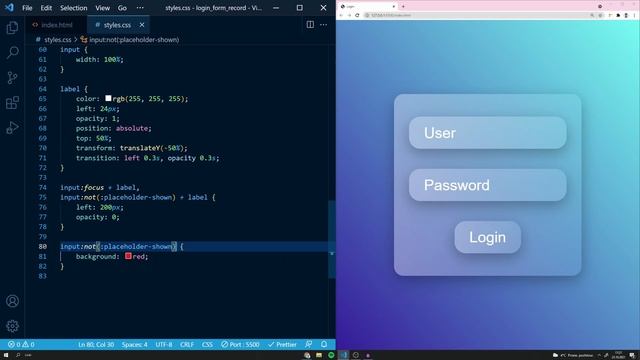Open the Edit menu
Image resolution: width=640 pixels, height=360 pixels.
[x=46, y=8]
